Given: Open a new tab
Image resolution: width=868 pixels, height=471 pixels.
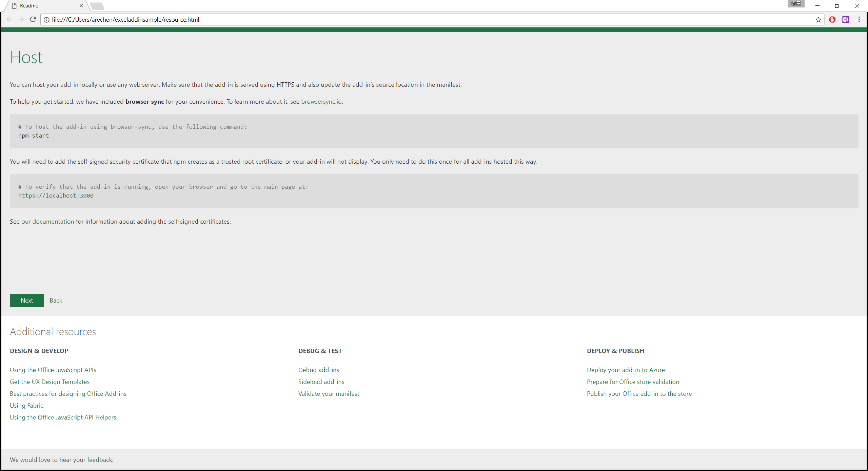Looking at the screenshot, I should click(97, 6).
